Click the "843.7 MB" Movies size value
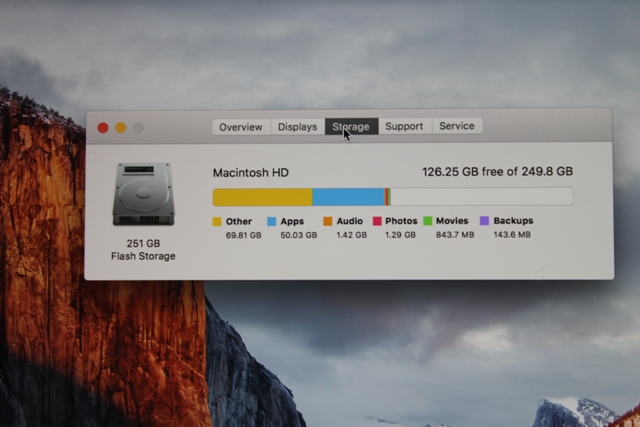This screenshot has width=640, height=427. tap(455, 235)
